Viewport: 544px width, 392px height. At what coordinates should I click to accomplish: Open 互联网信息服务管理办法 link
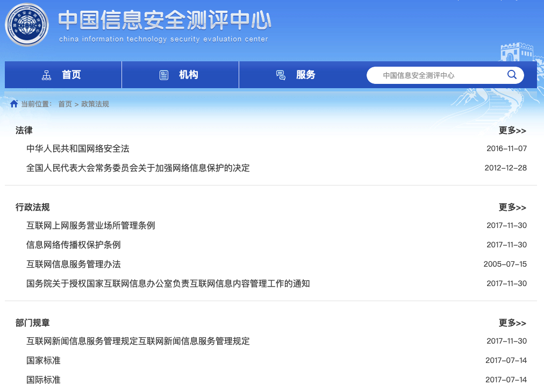74,264
